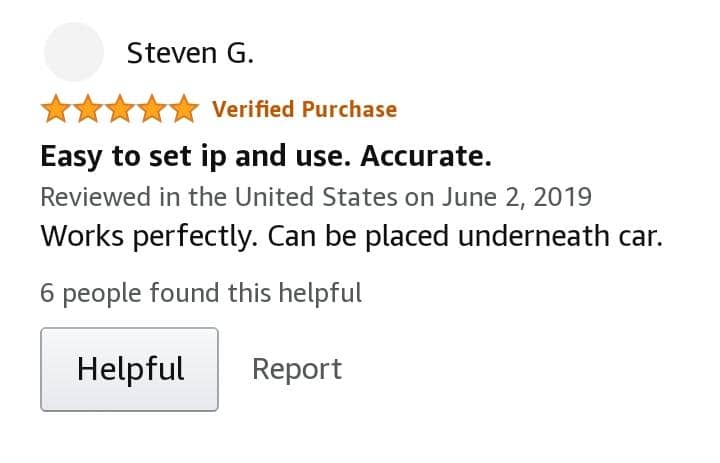
Task: Click the 'G.' initial after Steven
Action: click(x=240, y=53)
